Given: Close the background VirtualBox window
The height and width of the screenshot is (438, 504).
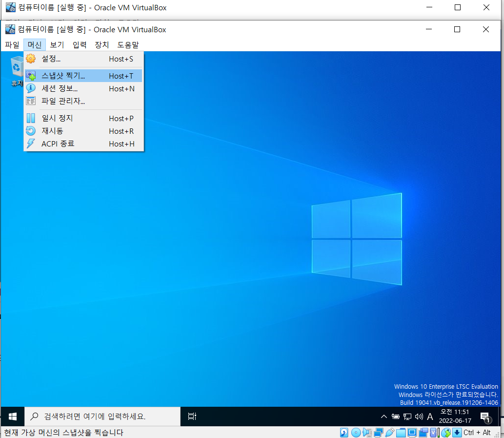Looking at the screenshot, I should click(486, 7).
